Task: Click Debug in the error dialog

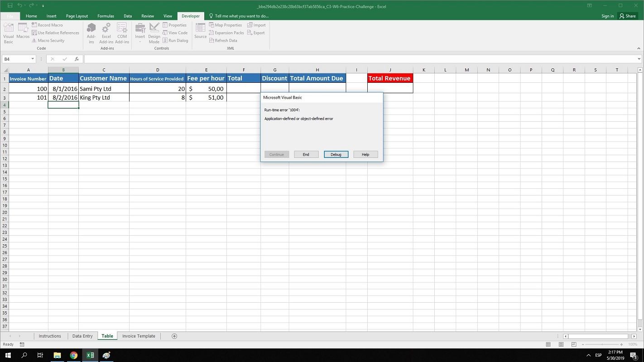Action: (336, 154)
